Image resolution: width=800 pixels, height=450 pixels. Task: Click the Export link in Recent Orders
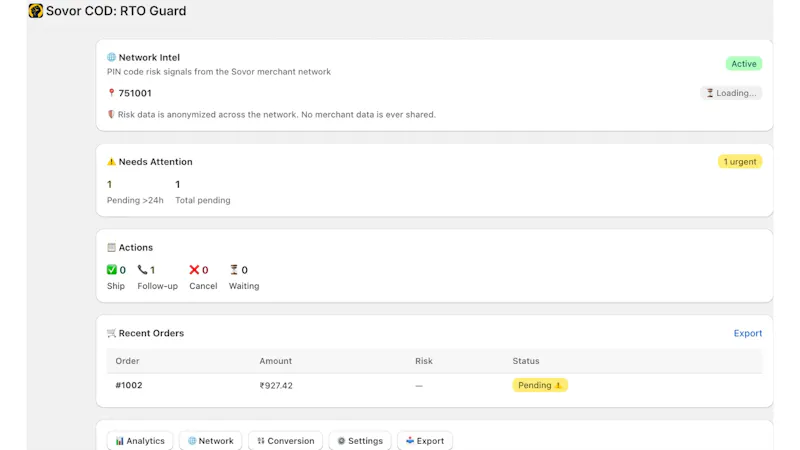(747, 333)
